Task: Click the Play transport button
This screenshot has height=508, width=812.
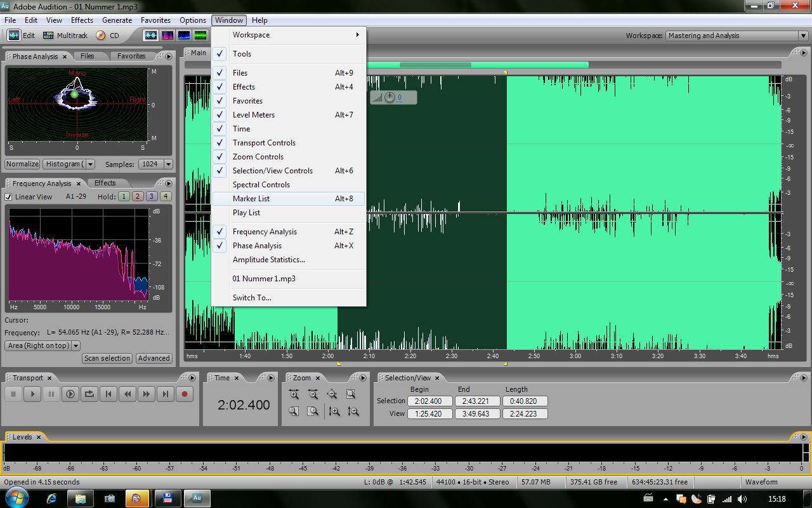Action: point(32,394)
